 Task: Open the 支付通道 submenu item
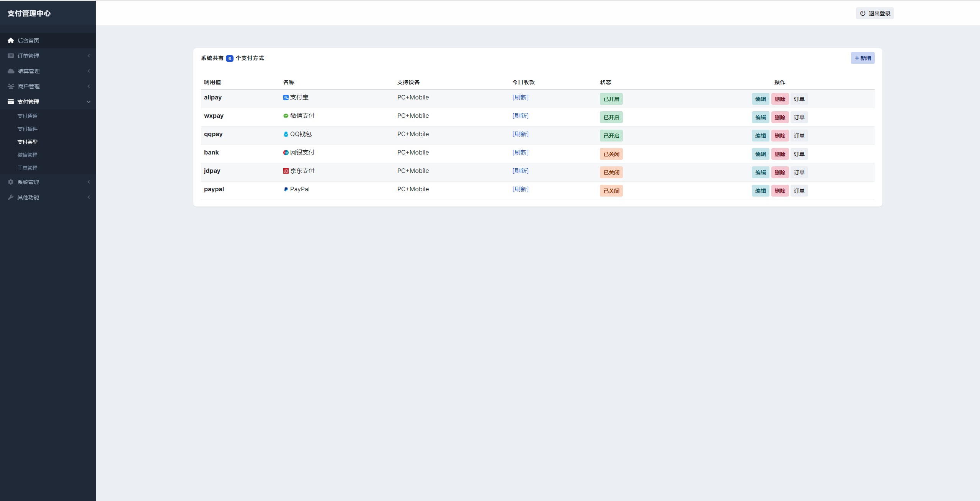28,116
